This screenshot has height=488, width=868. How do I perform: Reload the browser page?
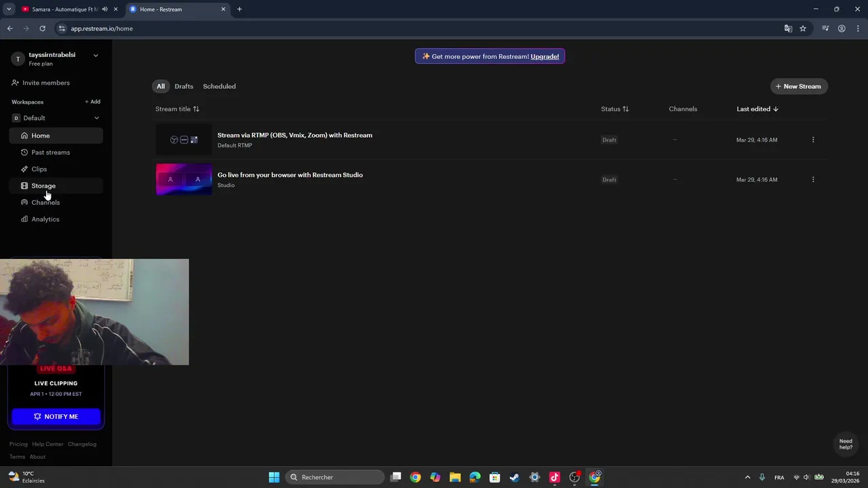tap(42, 28)
